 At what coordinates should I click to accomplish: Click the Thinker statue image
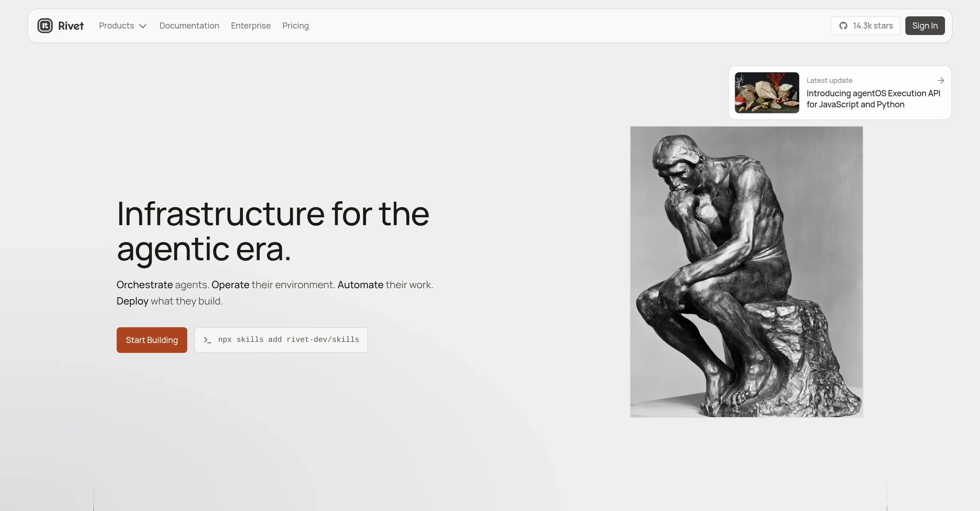[746, 272]
